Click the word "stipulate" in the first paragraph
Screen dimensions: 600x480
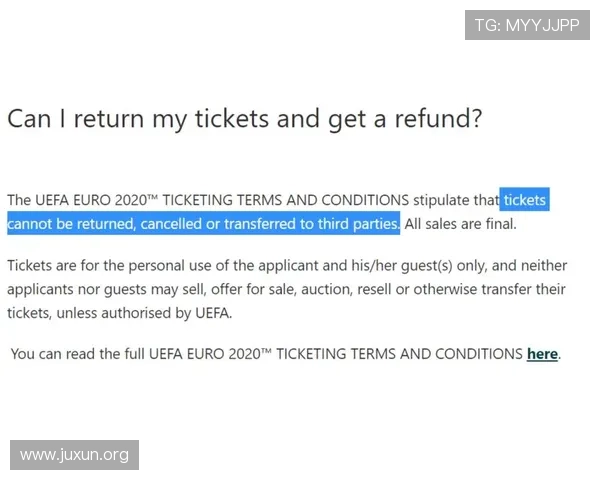click(442, 200)
